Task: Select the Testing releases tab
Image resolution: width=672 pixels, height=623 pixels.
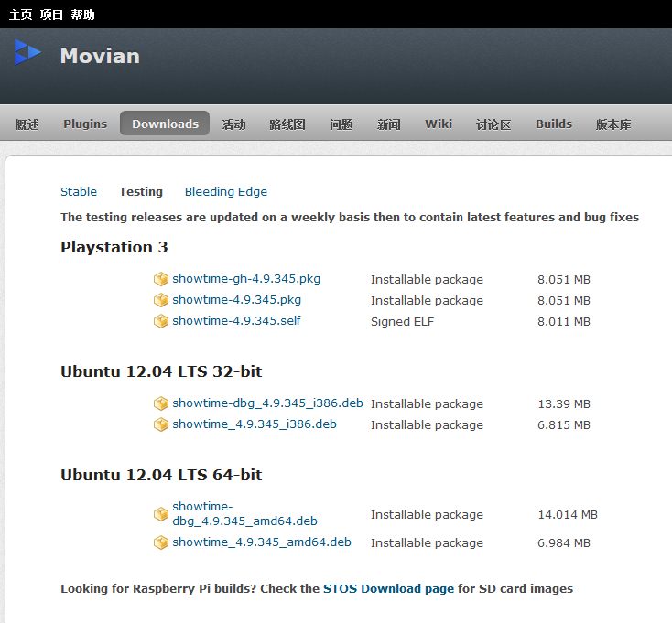Action: tap(141, 191)
